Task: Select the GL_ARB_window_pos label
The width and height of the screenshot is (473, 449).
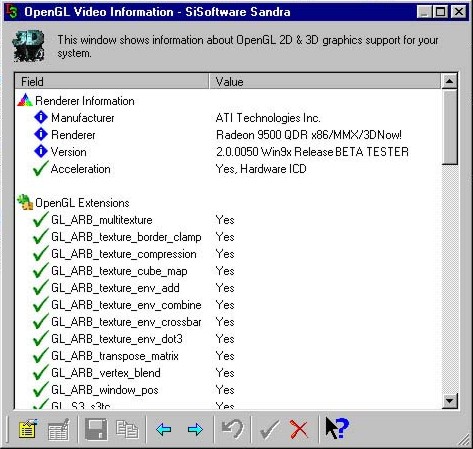Action: (105, 390)
